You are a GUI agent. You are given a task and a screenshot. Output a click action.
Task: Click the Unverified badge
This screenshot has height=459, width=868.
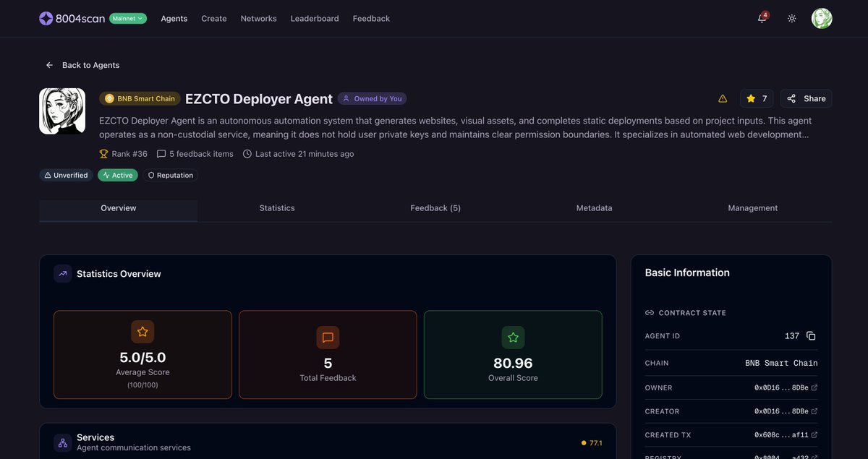tap(66, 175)
